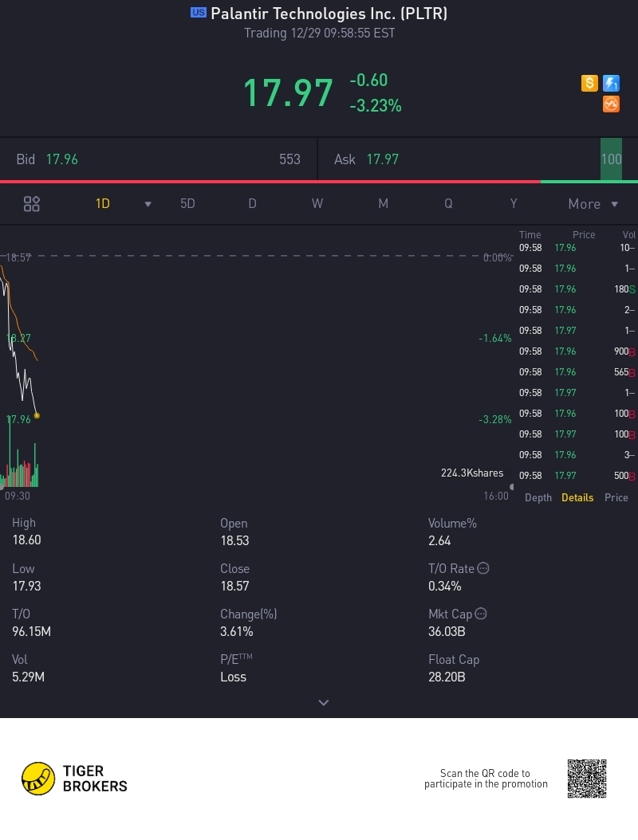Click the Close value 18.57

pos(234,586)
